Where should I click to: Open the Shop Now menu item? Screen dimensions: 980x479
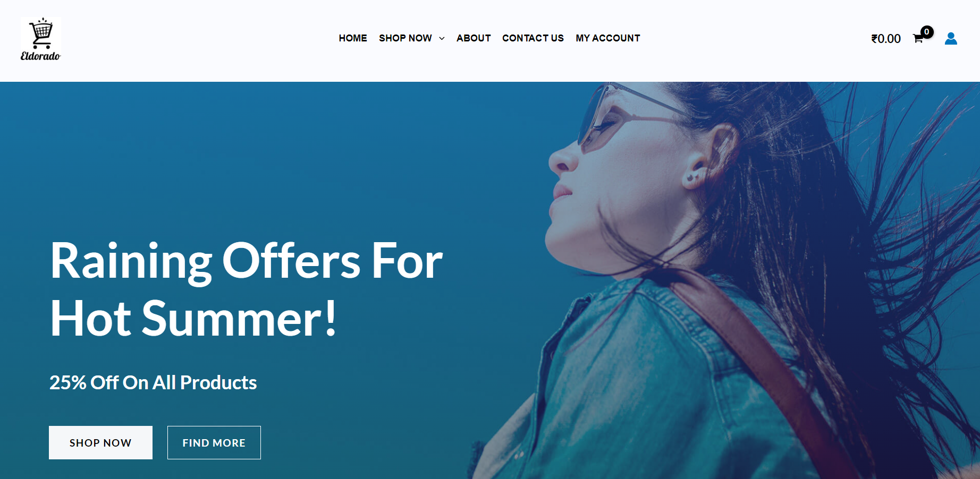point(405,38)
